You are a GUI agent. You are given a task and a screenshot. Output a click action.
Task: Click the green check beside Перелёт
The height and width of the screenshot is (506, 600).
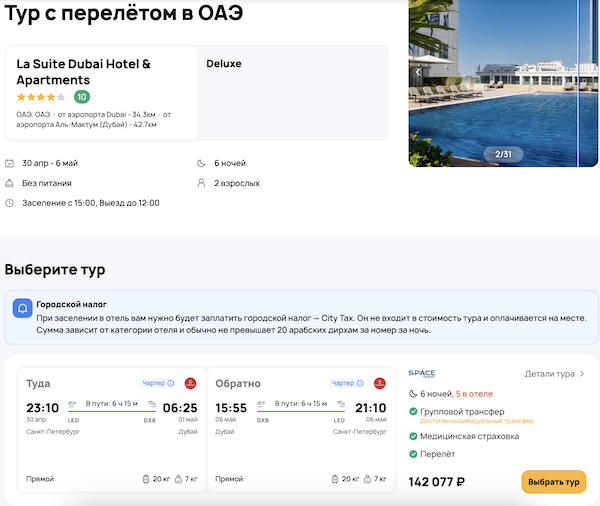(414, 455)
